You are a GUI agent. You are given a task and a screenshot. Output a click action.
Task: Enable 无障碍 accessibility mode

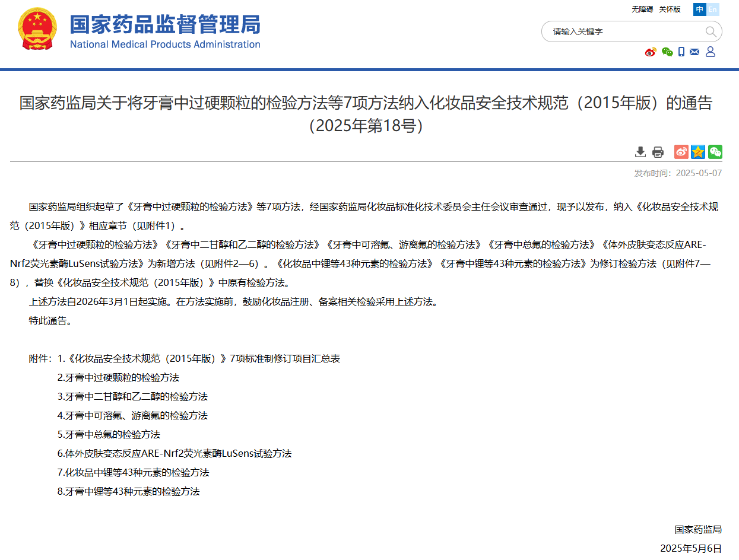tap(642, 9)
